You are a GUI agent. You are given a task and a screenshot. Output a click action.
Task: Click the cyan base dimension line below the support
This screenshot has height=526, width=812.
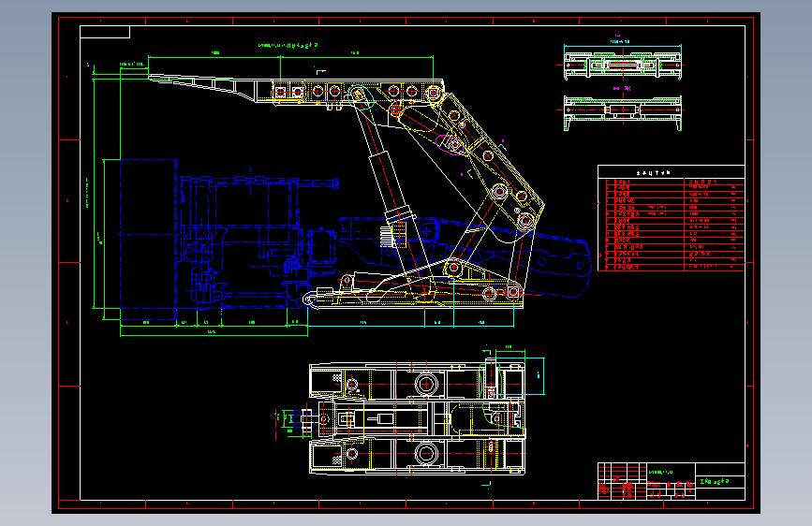[410, 327]
